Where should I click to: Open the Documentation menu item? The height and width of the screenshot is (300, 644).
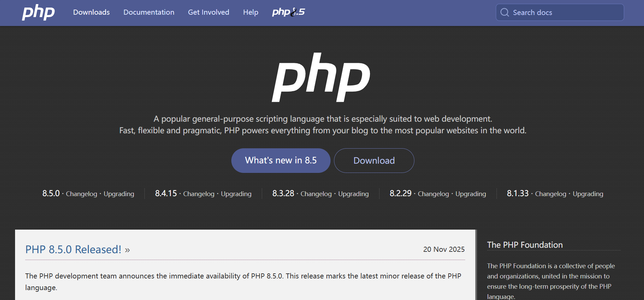click(149, 12)
